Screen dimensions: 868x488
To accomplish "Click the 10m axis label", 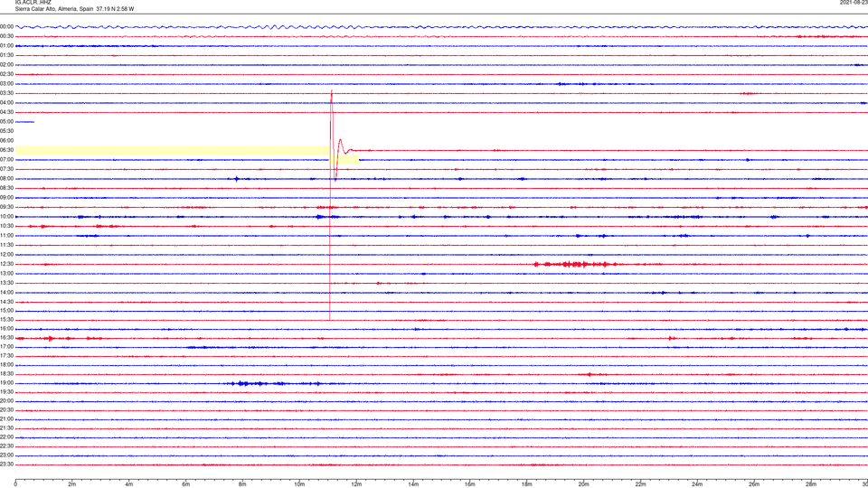I will [x=299, y=484].
